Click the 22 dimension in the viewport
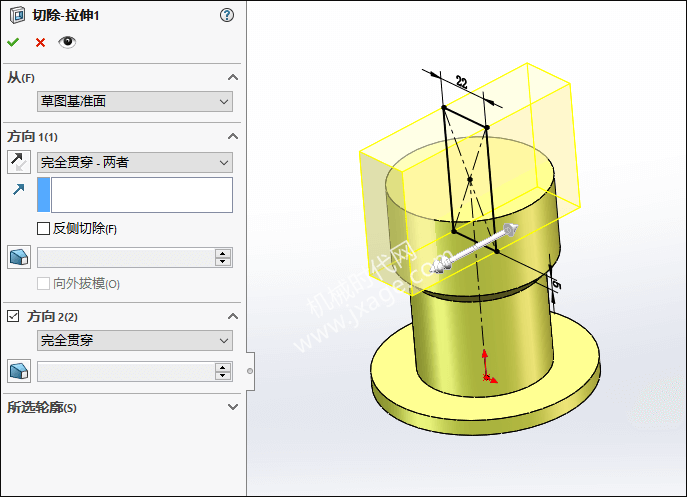 pos(462,82)
